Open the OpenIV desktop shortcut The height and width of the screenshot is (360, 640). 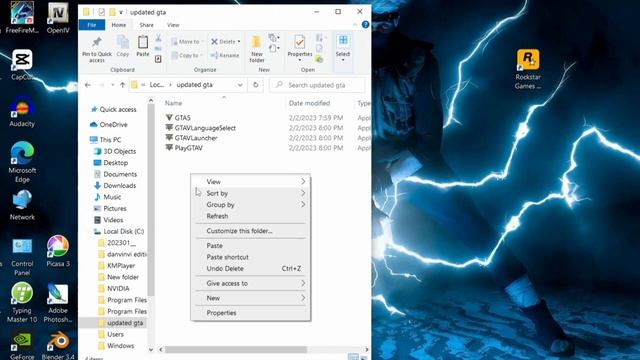point(58,18)
